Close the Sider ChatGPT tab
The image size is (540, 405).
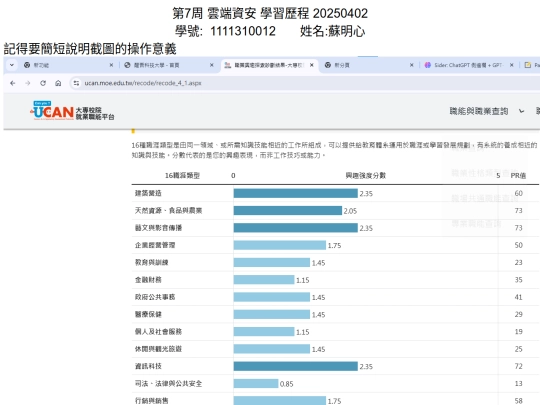click(x=512, y=65)
